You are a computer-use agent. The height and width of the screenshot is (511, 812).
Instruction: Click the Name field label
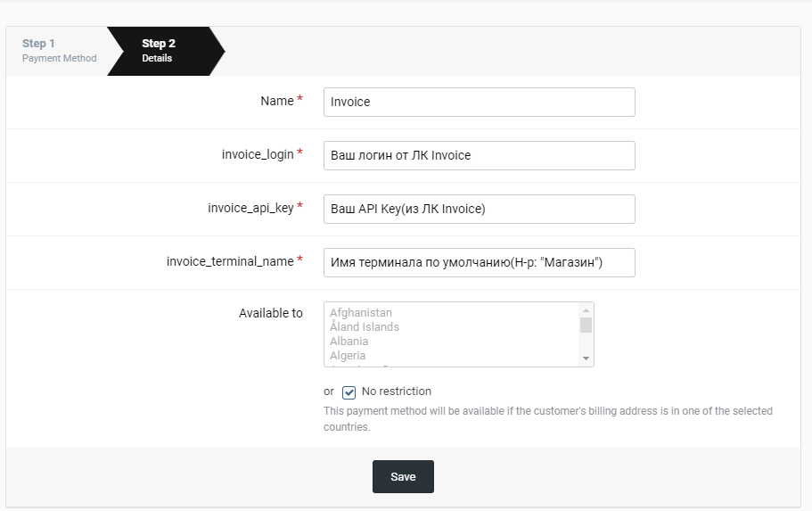(x=276, y=102)
